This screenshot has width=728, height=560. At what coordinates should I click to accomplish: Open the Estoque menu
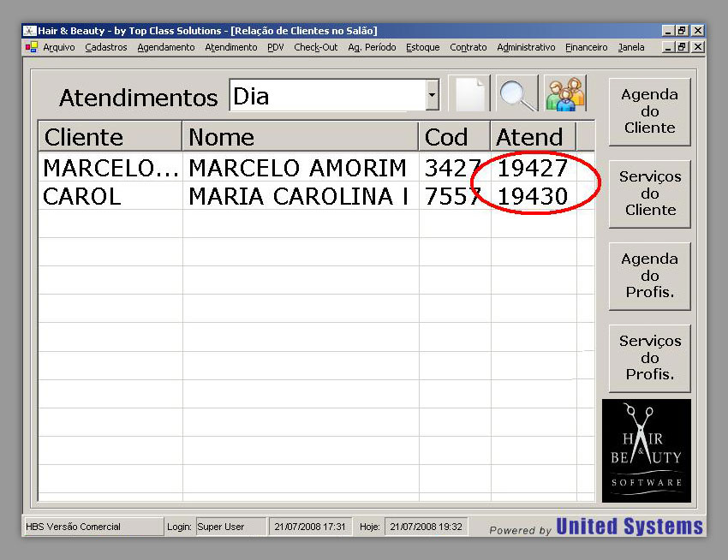coord(422,47)
